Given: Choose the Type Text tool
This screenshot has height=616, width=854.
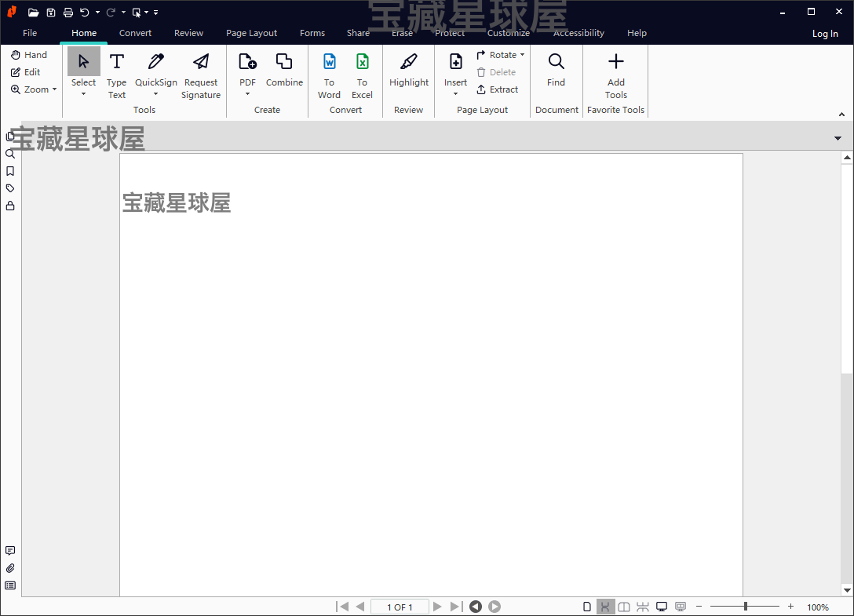Looking at the screenshot, I should point(116,75).
